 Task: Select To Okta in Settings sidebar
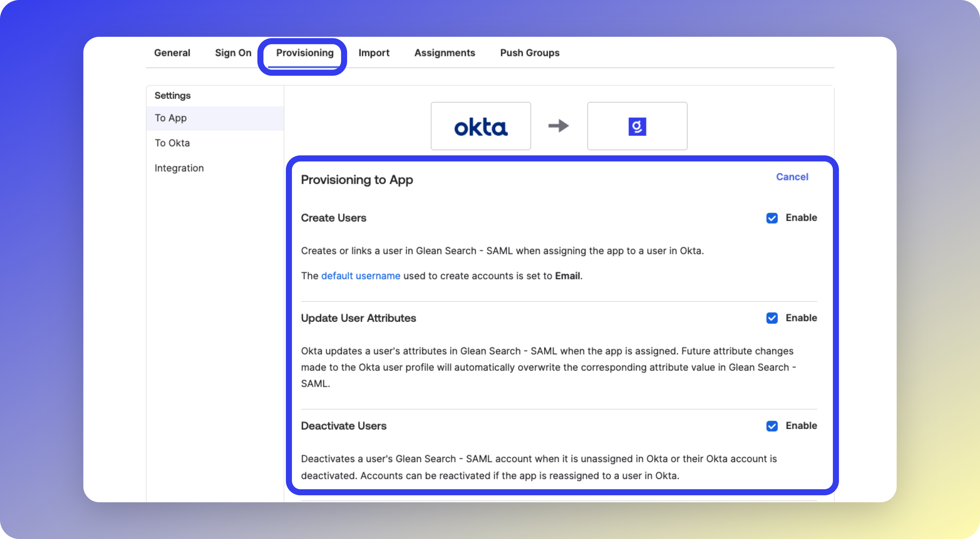click(x=172, y=143)
